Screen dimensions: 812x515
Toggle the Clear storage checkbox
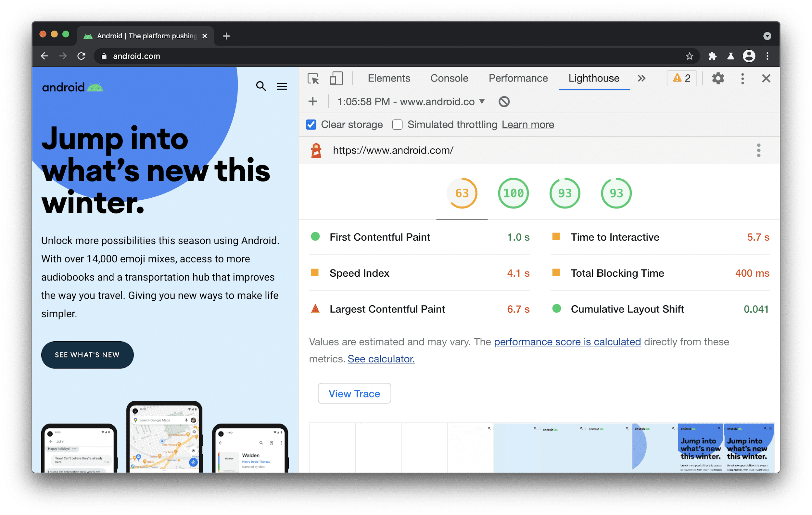[310, 125]
